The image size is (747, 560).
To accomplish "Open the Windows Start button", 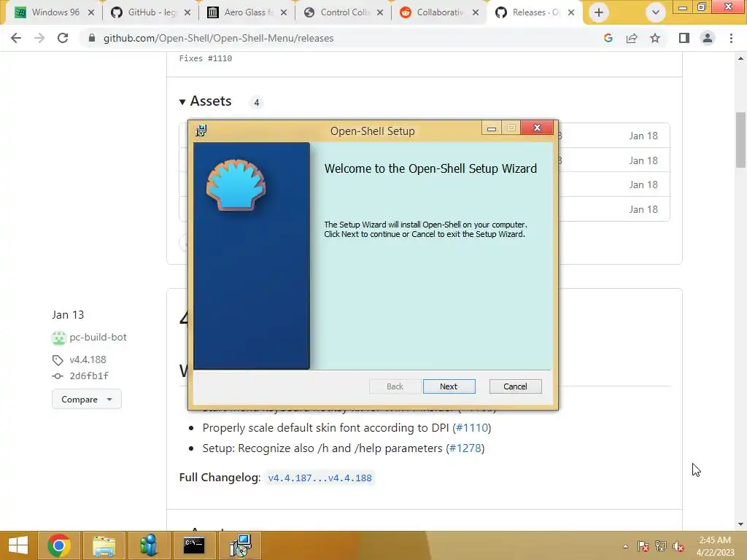I will (18, 545).
